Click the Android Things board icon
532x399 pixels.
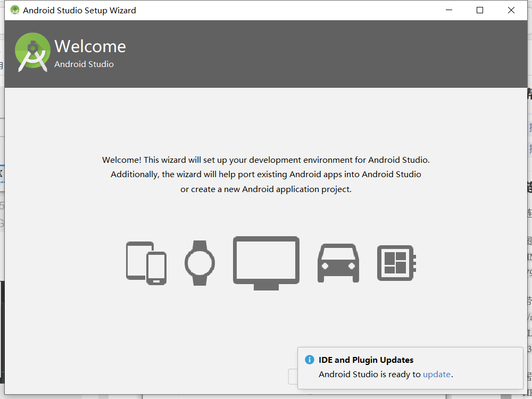pos(397,263)
